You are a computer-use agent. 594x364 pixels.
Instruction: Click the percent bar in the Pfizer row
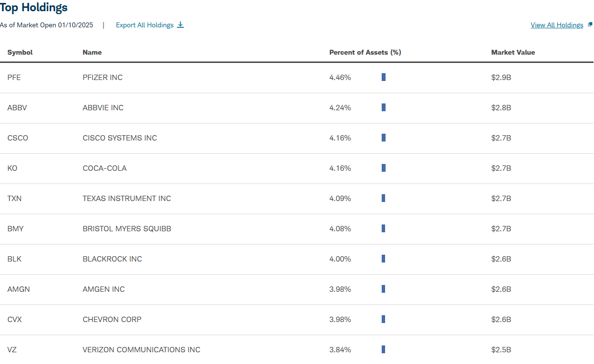coord(384,77)
